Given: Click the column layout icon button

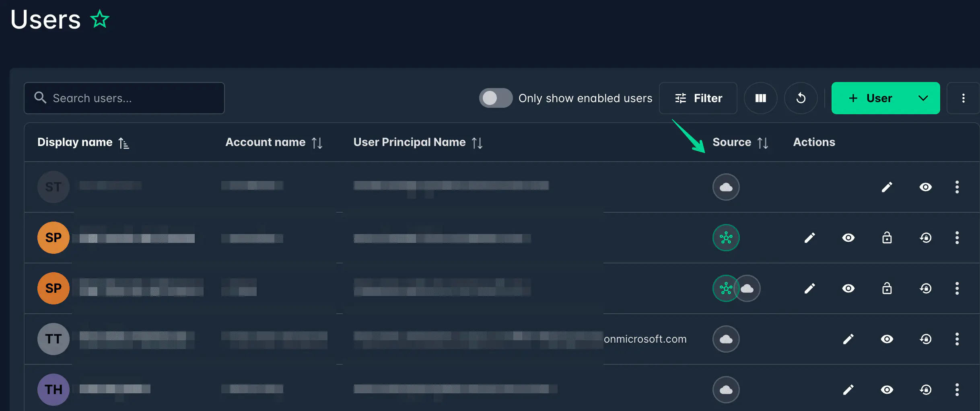Looking at the screenshot, I should (760, 98).
